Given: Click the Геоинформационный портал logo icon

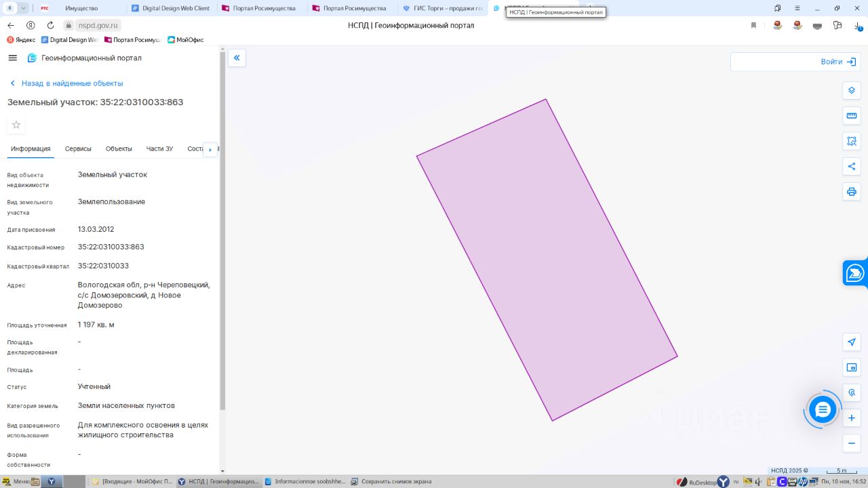Looking at the screenshot, I should 32,58.
